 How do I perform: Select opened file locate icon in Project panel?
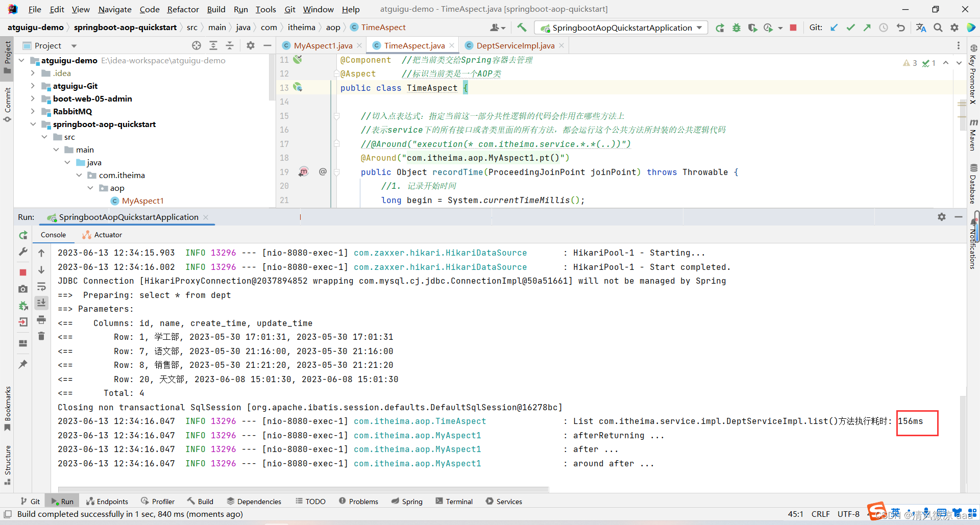tap(197, 45)
